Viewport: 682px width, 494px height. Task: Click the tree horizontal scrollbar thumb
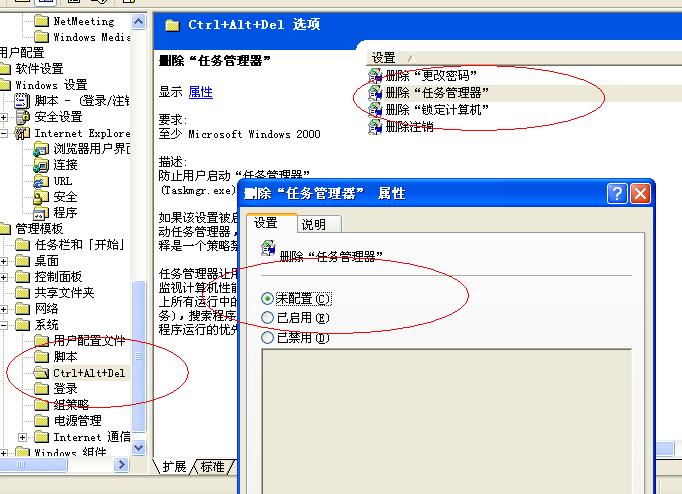(x=33, y=465)
